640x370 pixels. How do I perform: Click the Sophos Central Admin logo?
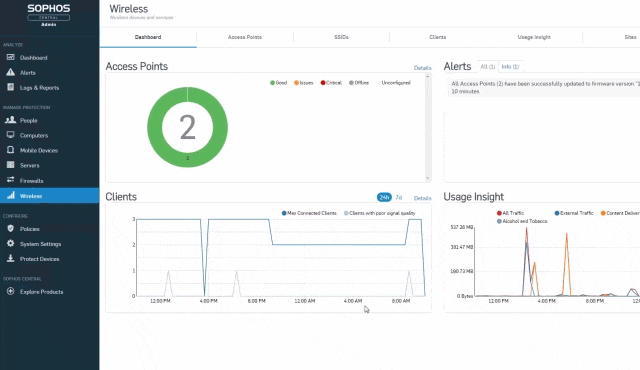49,15
